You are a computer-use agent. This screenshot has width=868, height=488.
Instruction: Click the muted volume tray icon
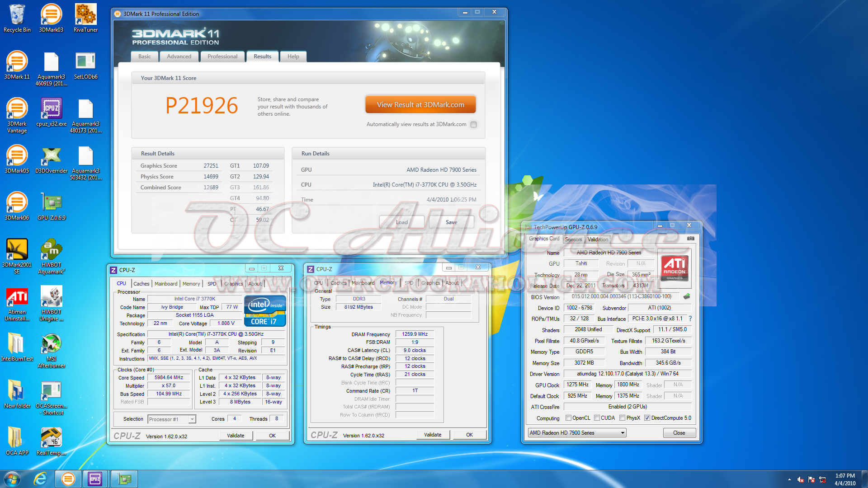[801, 479]
